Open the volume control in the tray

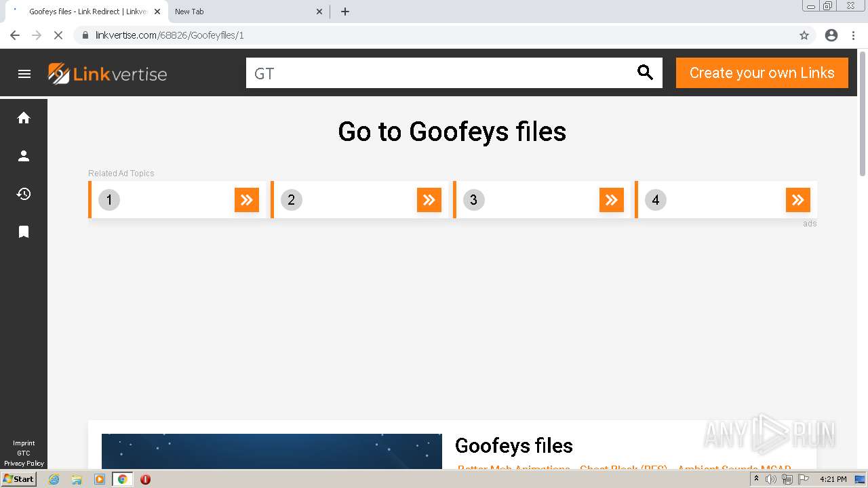click(x=771, y=479)
